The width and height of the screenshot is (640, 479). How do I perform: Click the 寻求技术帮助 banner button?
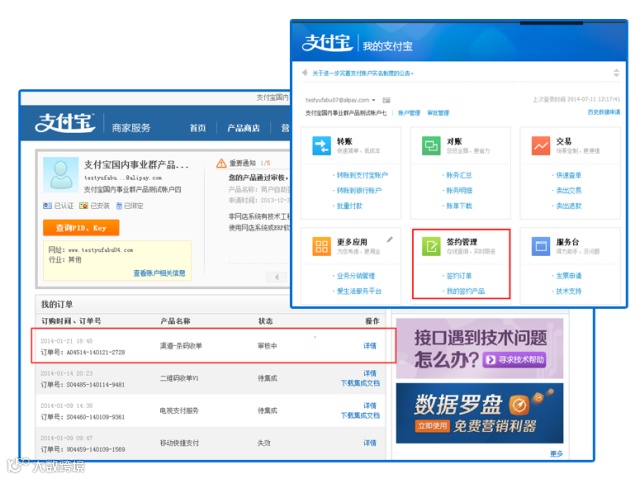[514, 360]
